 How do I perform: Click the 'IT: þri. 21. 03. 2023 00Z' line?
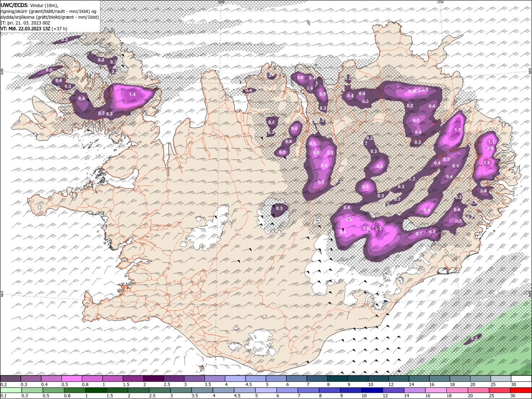[25, 23]
